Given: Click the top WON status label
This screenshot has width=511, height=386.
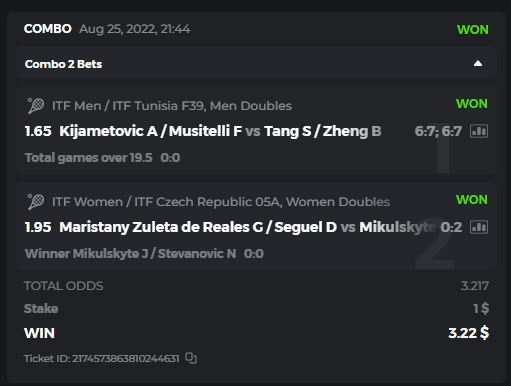Looking at the screenshot, I should pyautogui.click(x=473, y=30).
